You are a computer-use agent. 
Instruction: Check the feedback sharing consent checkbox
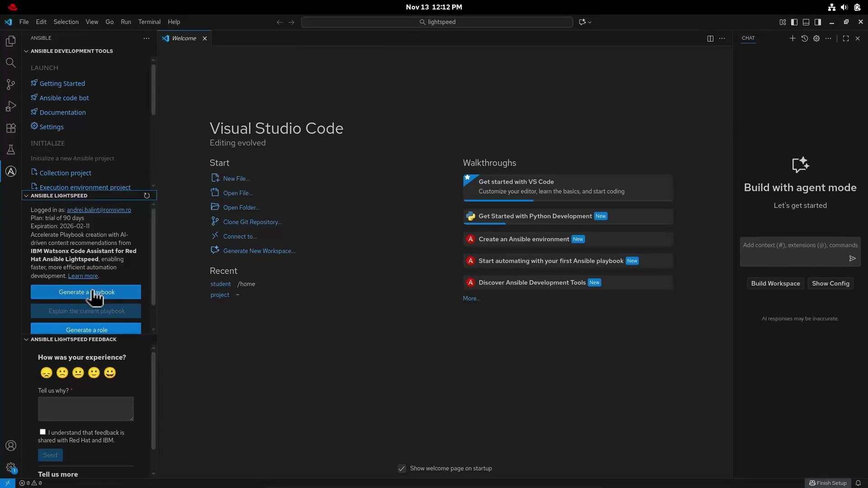[42, 432]
